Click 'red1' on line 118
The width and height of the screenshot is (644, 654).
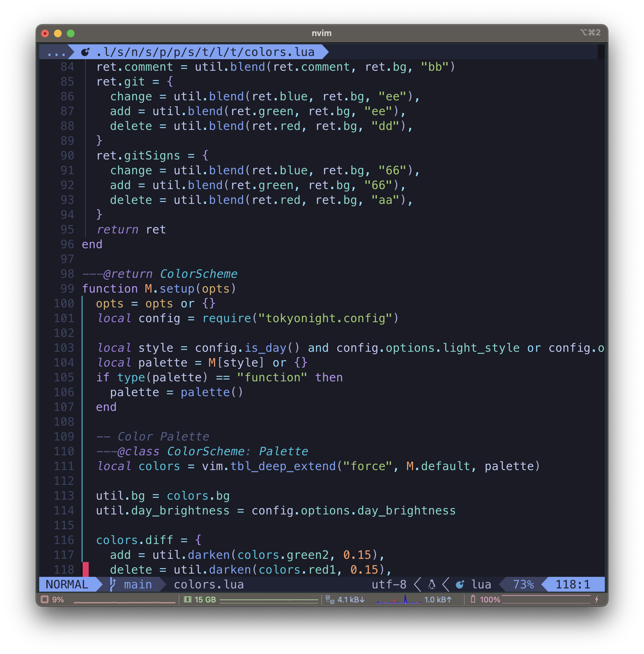coord(322,570)
